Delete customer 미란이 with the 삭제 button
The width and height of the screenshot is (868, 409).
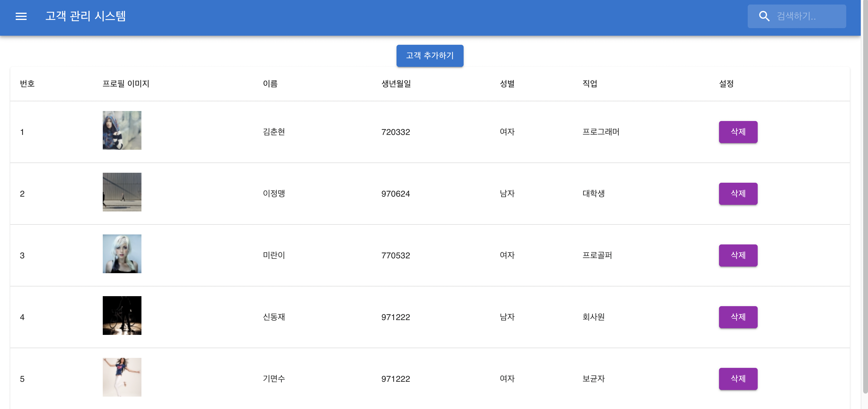738,256
